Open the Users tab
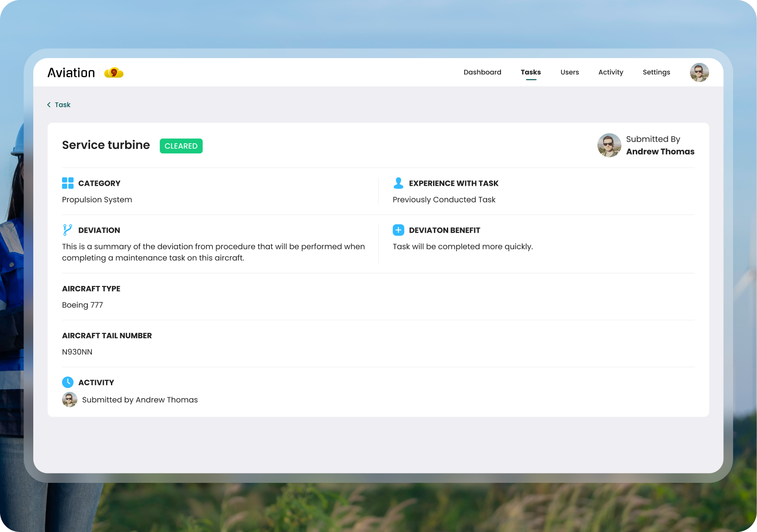This screenshot has width=757, height=532. tap(569, 72)
